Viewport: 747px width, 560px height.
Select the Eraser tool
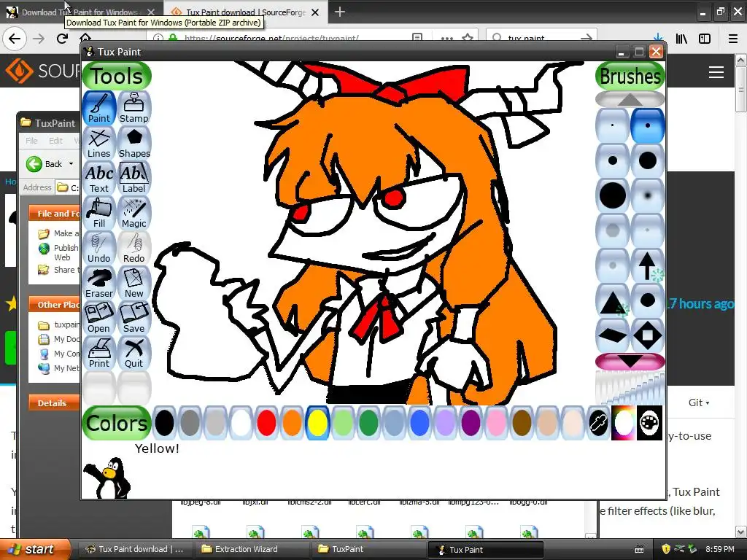(99, 284)
